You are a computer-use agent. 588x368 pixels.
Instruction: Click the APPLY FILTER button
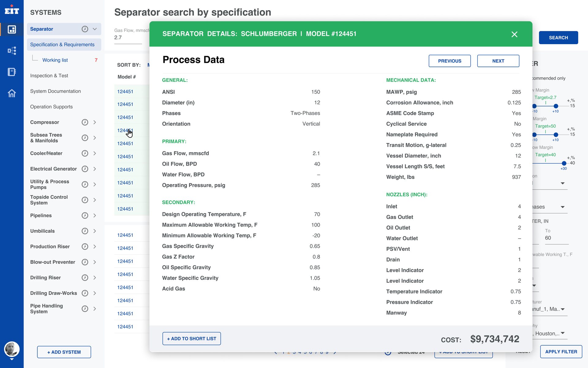pos(561,351)
